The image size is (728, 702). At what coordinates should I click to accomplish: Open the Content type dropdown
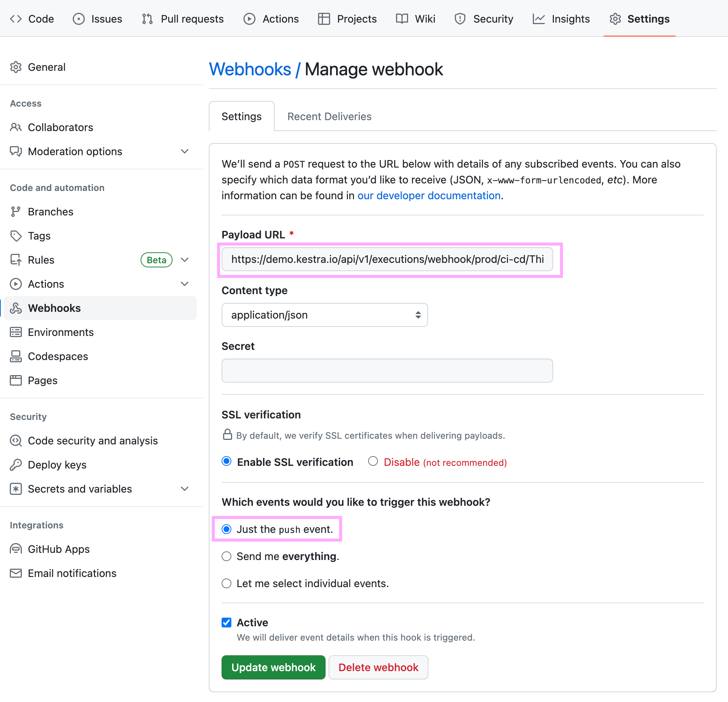pyautogui.click(x=324, y=315)
